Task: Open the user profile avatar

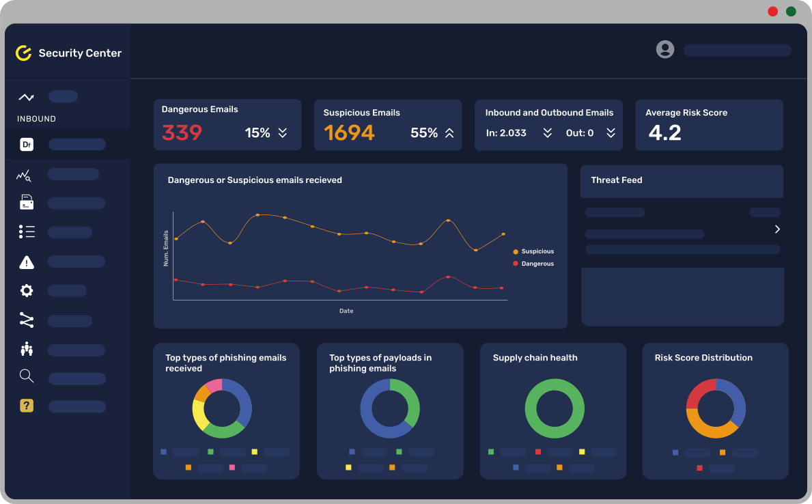Action: [664, 49]
